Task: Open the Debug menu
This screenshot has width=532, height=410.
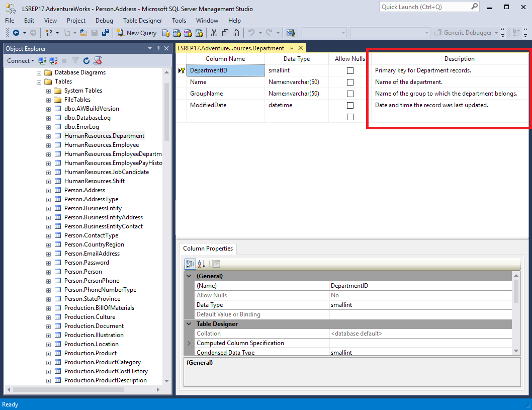Action: pyautogui.click(x=104, y=21)
